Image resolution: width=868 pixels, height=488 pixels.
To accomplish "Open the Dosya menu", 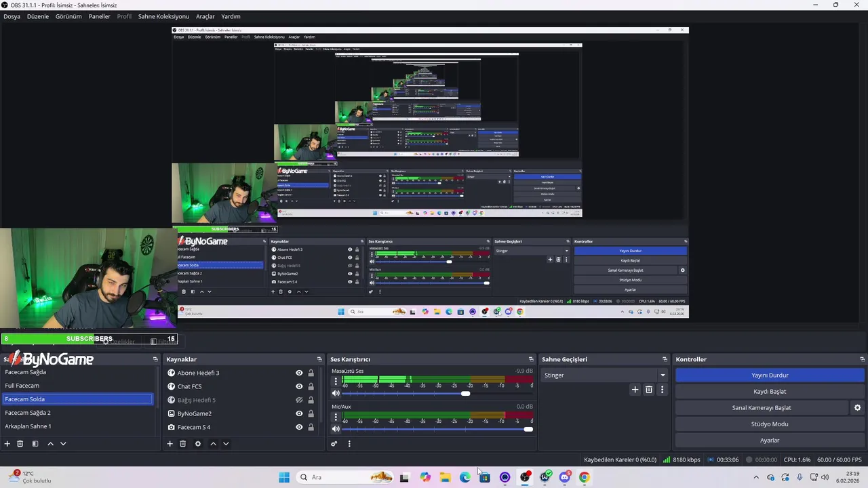I will [12, 16].
